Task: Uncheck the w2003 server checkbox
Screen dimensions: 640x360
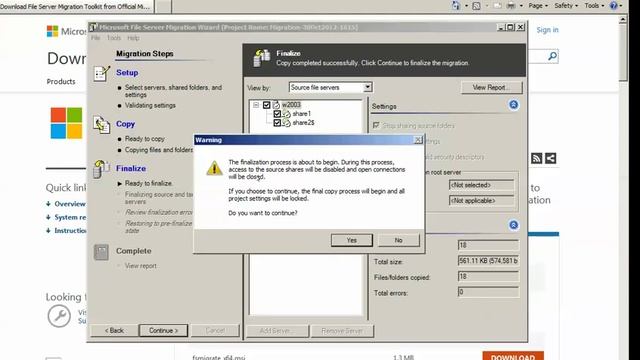Action: [x=267, y=105]
